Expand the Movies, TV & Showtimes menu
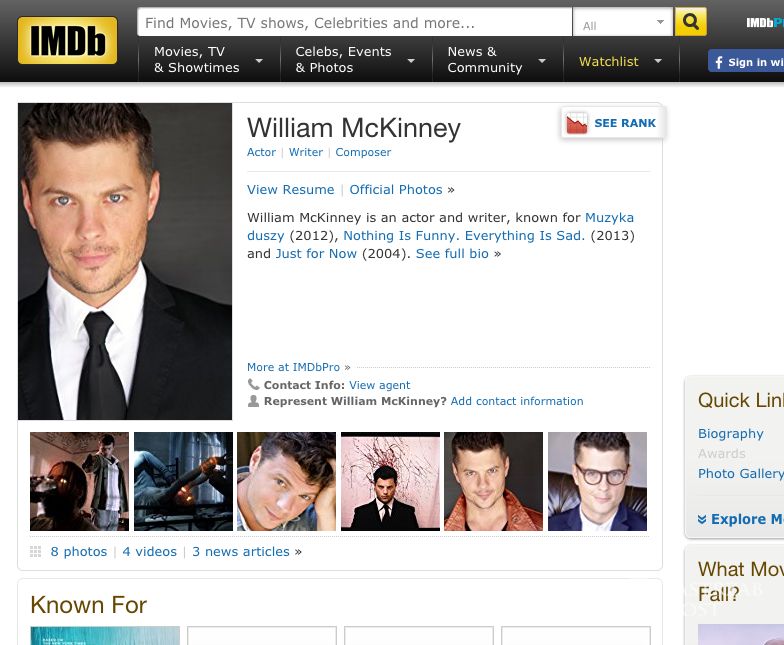 [x=208, y=60]
